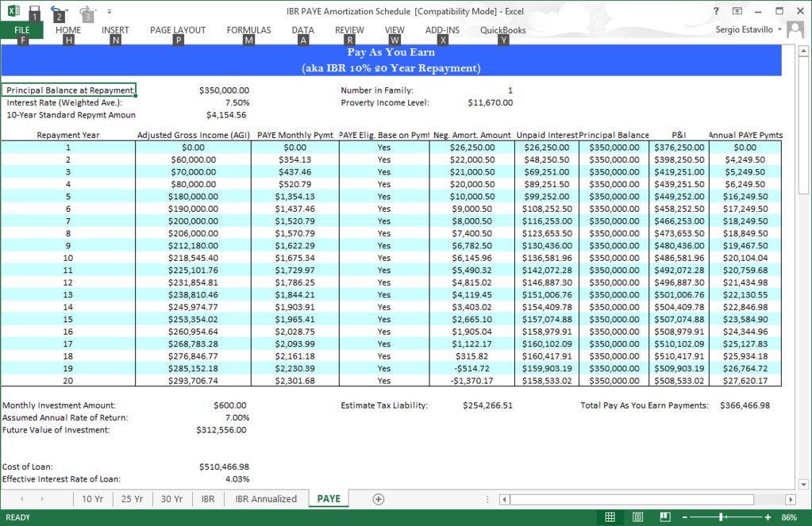This screenshot has height=526, width=812.
Task: Click the zoom slider handle
Action: (721, 517)
